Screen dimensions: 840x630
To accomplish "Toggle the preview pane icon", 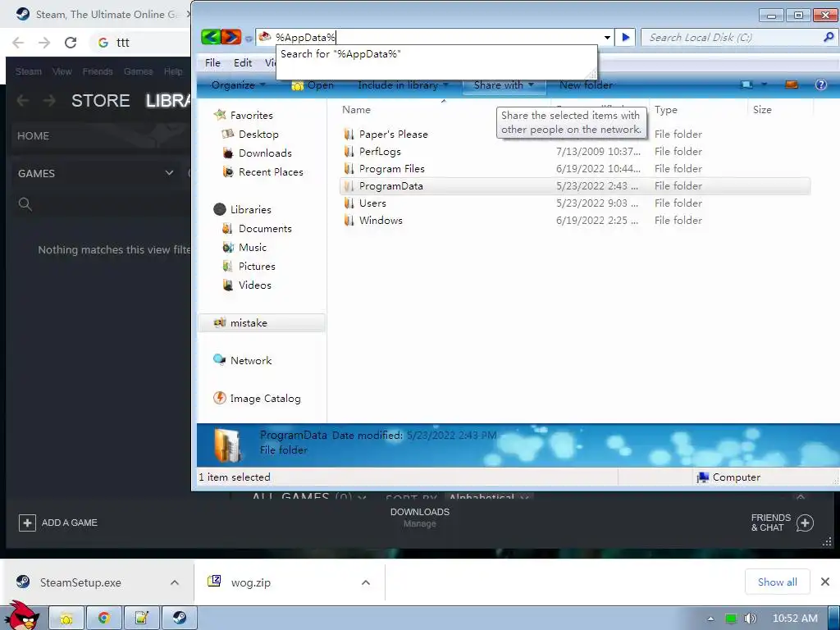I will [792, 84].
